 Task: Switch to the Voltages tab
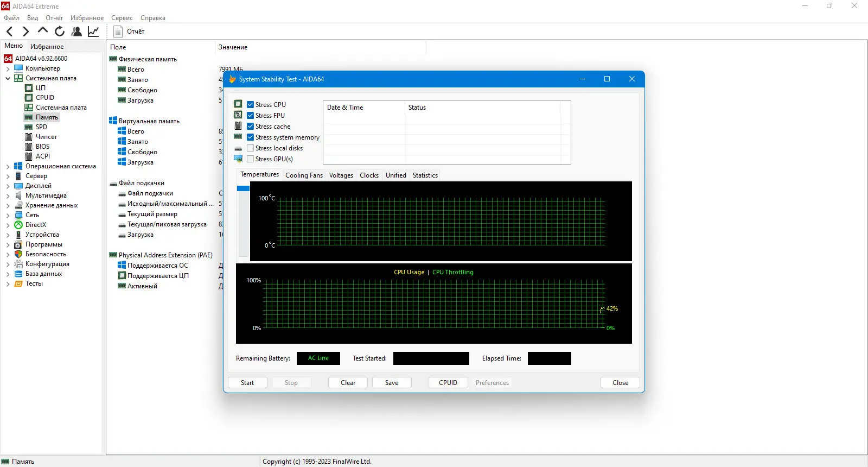(x=341, y=175)
